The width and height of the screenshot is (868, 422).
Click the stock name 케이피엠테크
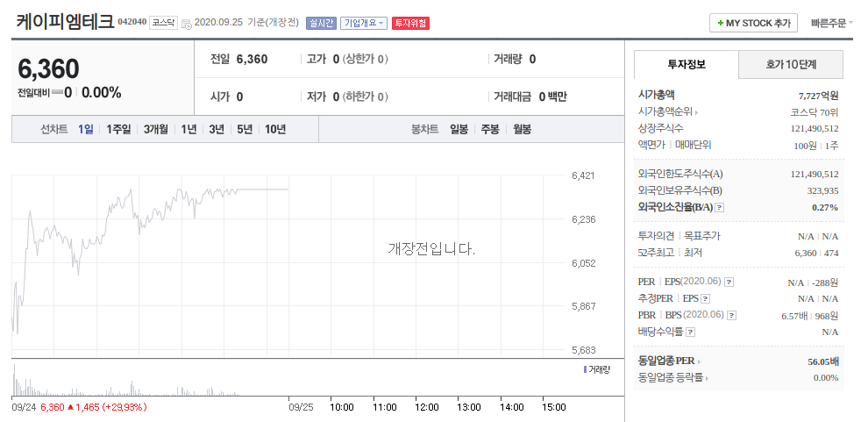click(x=65, y=22)
